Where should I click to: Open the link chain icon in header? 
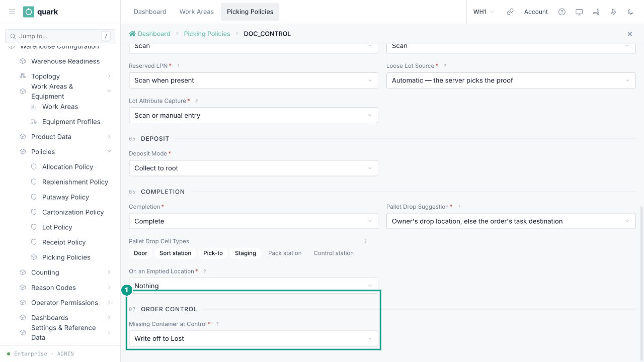point(510,12)
